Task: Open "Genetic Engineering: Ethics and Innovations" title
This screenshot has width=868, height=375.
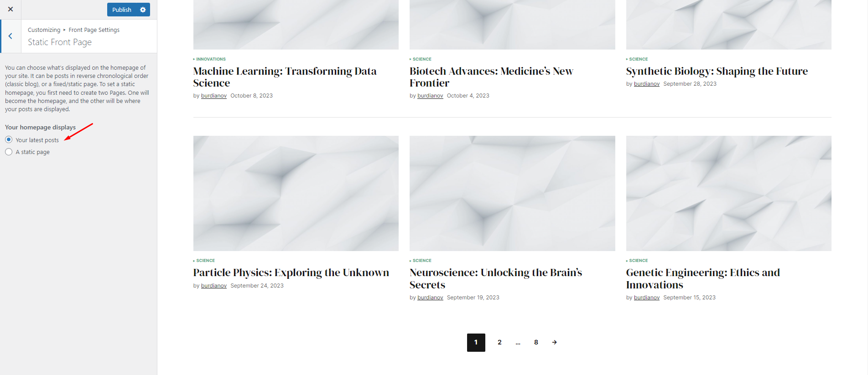Action: click(703, 278)
